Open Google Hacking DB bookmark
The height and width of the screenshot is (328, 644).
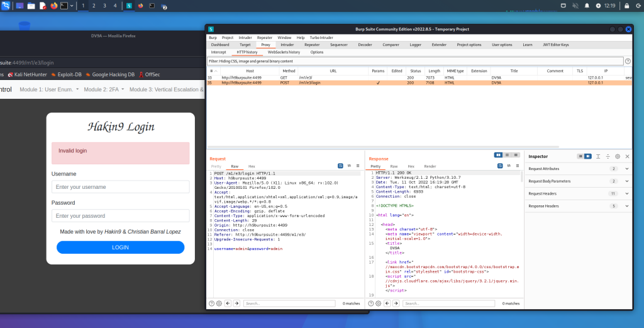click(x=110, y=74)
